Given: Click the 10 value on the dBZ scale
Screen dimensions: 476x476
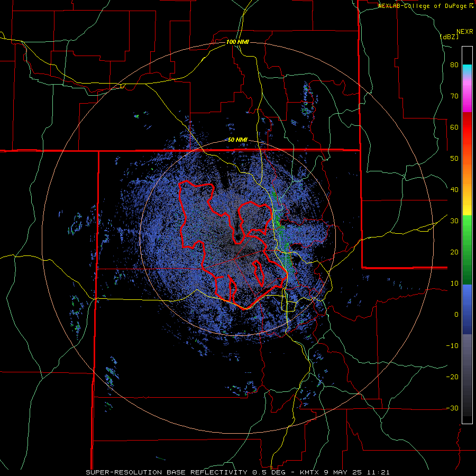Looking at the screenshot, I should pos(454,283).
